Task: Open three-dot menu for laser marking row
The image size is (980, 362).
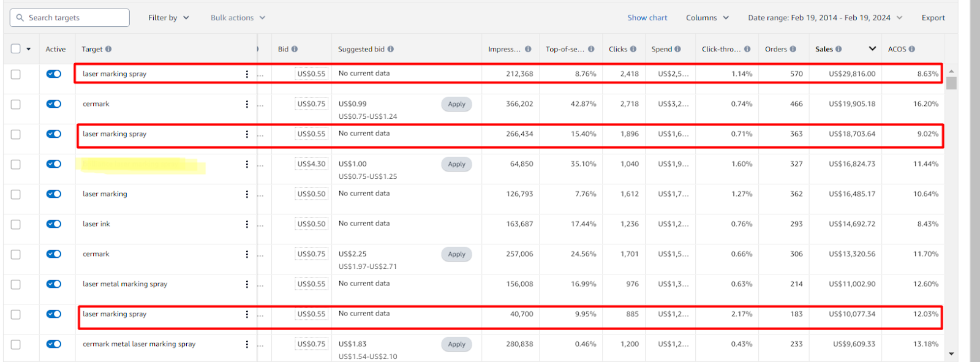Action: (x=247, y=194)
